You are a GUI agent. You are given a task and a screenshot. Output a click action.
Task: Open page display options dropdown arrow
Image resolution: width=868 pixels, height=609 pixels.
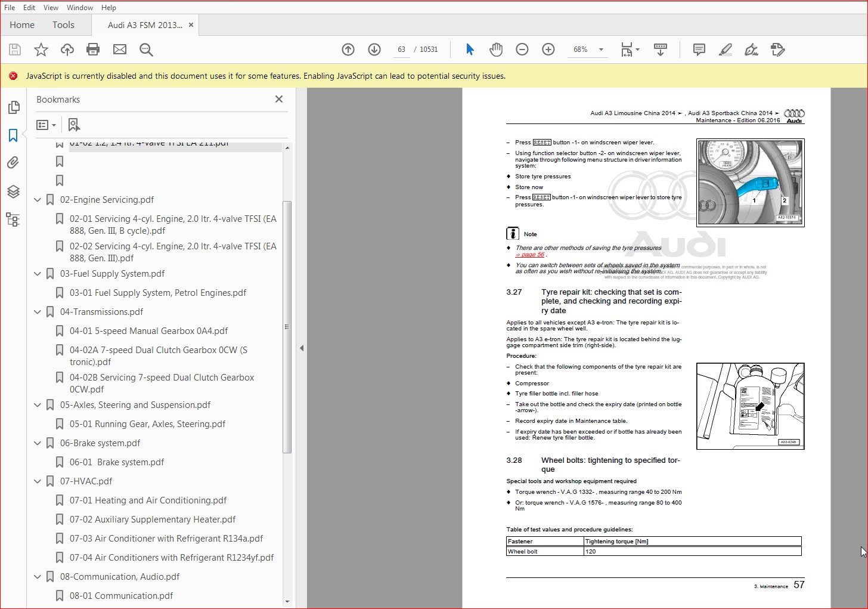[637, 50]
